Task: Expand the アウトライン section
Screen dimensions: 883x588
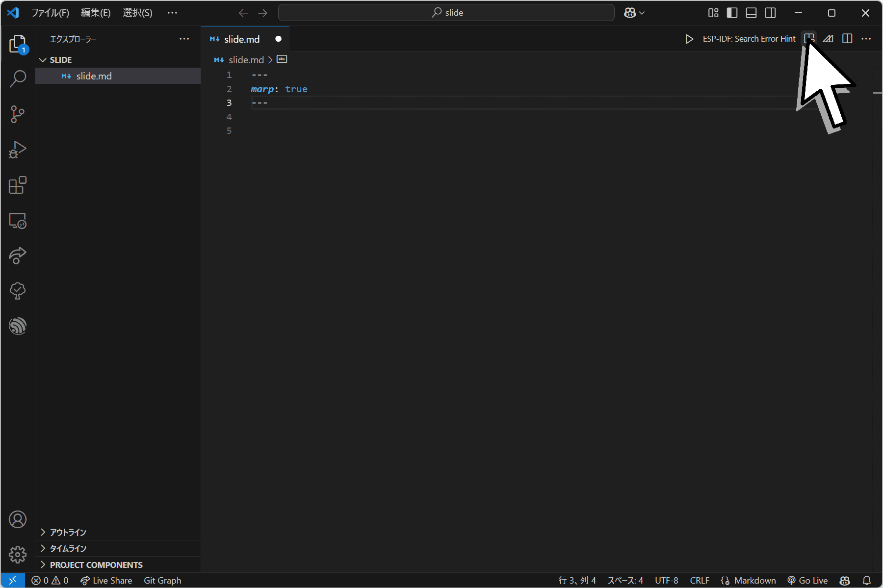Action: point(118,532)
